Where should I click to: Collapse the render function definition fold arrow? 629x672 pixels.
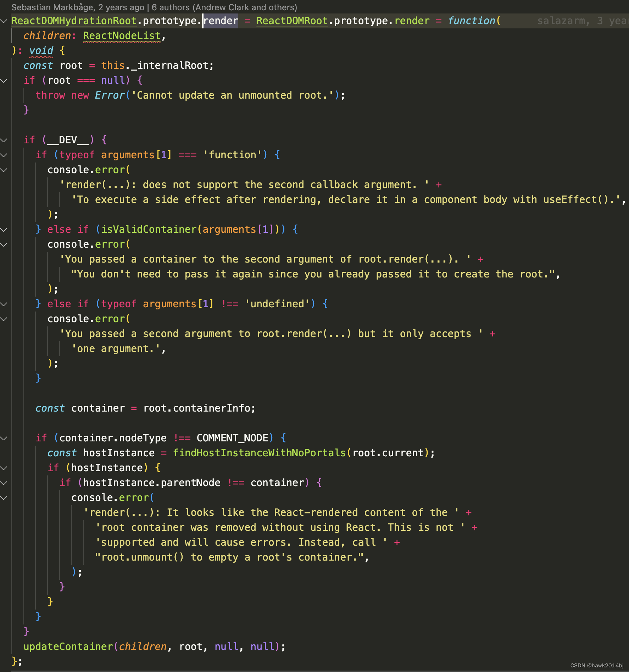tap(4, 21)
